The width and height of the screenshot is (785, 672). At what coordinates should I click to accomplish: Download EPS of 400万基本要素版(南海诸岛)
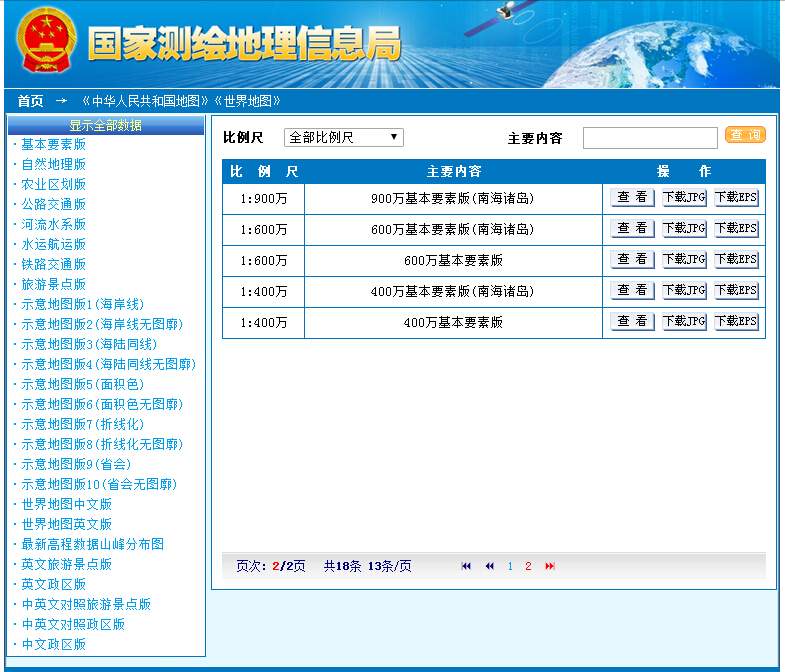(736, 290)
